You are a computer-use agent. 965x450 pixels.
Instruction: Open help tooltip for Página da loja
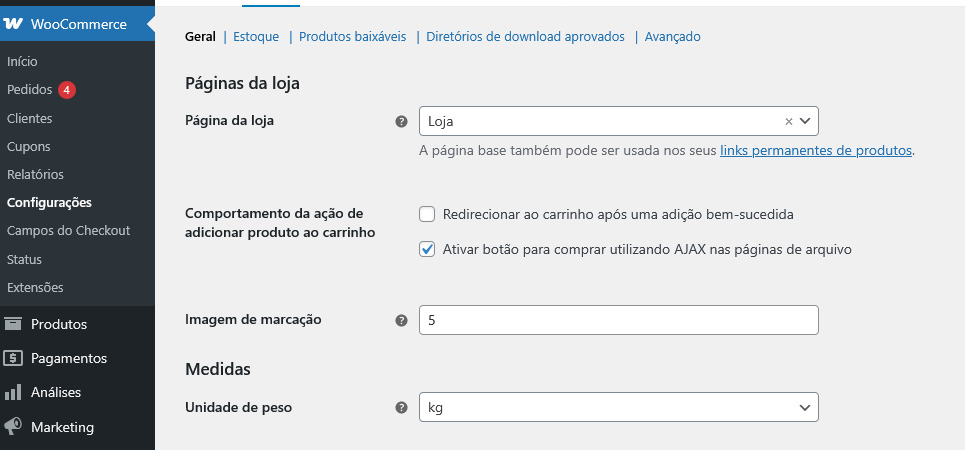[x=401, y=121]
